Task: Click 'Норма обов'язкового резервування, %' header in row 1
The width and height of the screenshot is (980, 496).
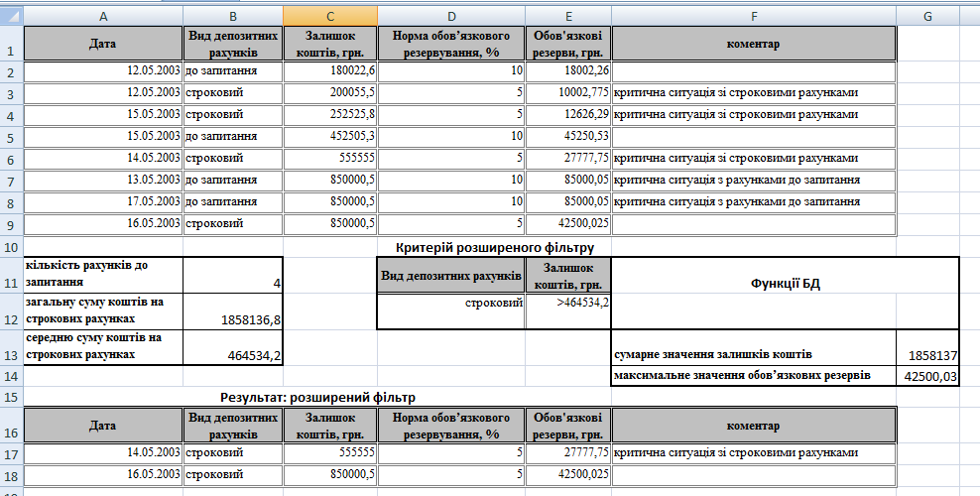Action: coord(451,44)
